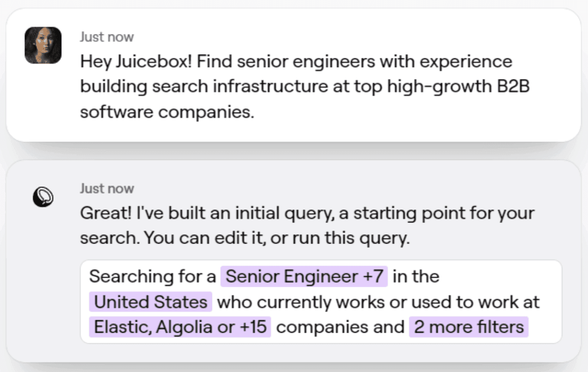Show the 2 more filters chip
The image size is (588, 372).
468,327
